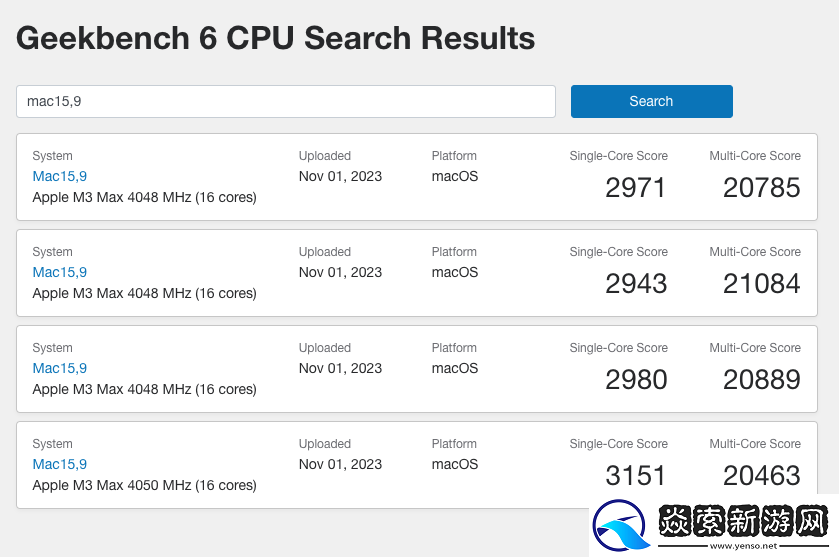839x557 pixels.
Task: Click the Apple M3 Max 4050 MHz description
Action: pos(144,485)
